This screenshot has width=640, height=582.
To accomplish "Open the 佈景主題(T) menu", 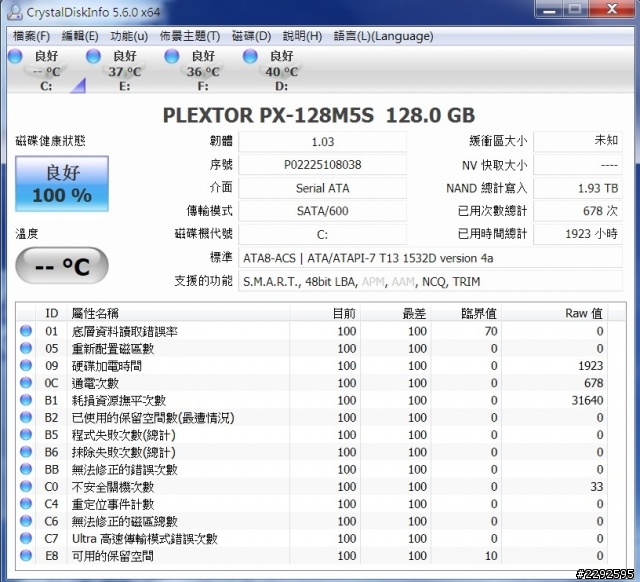I will point(189,36).
